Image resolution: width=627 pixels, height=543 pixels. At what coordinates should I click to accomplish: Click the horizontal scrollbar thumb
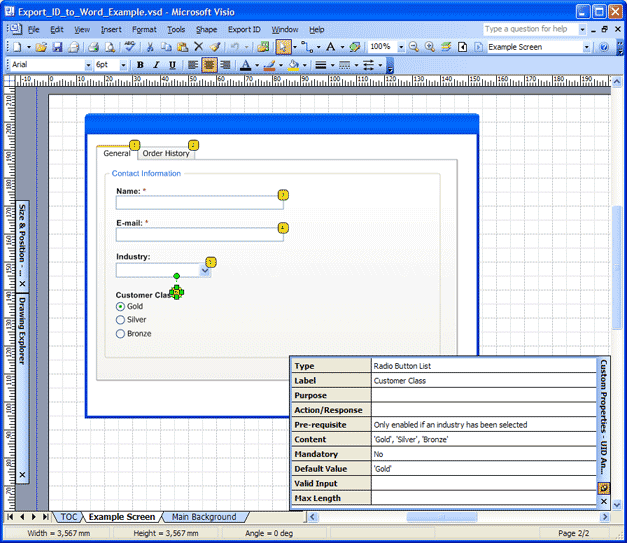442,517
